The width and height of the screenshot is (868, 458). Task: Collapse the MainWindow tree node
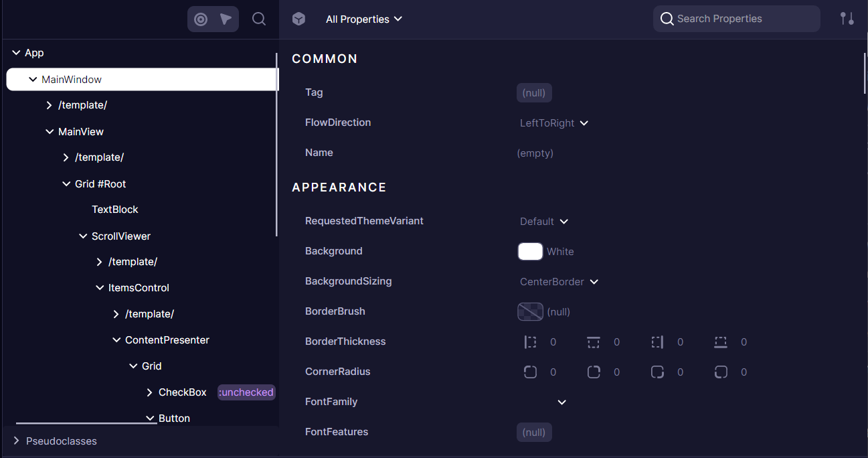pyautogui.click(x=31, y=79)
